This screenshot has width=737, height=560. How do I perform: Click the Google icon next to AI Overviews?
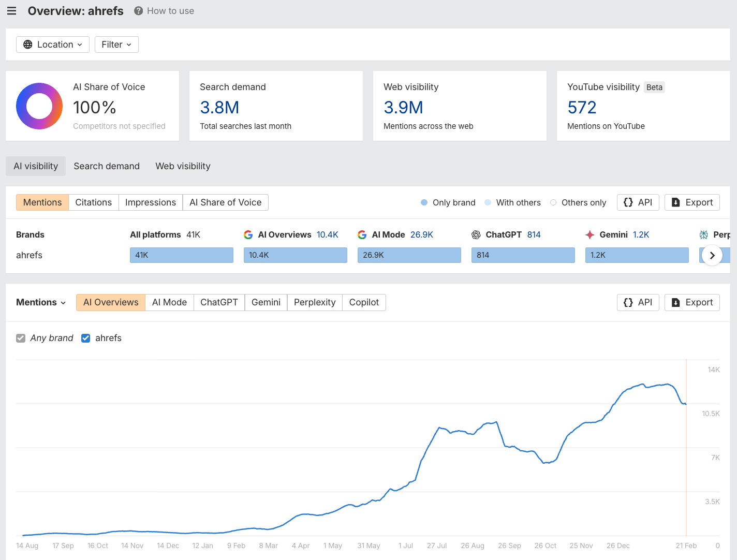[x=248, y=234]
